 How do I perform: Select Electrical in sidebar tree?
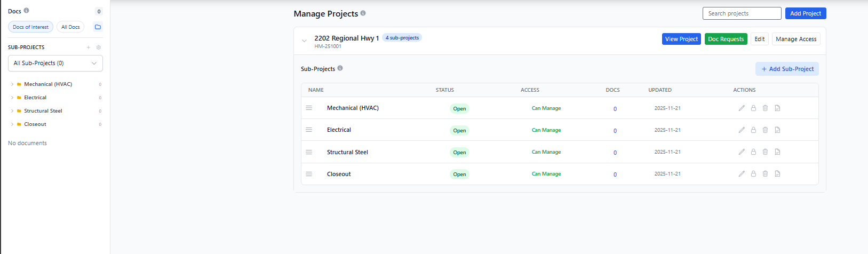pos(35,98)
